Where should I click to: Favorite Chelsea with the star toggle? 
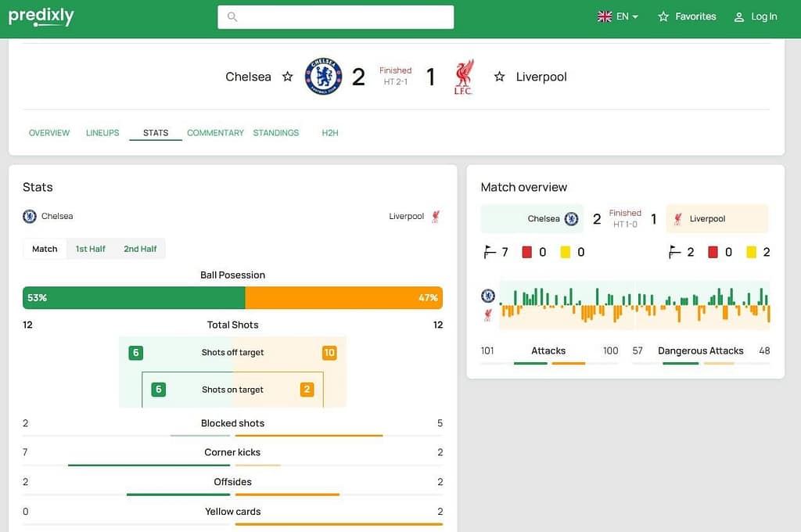[287, 77]
